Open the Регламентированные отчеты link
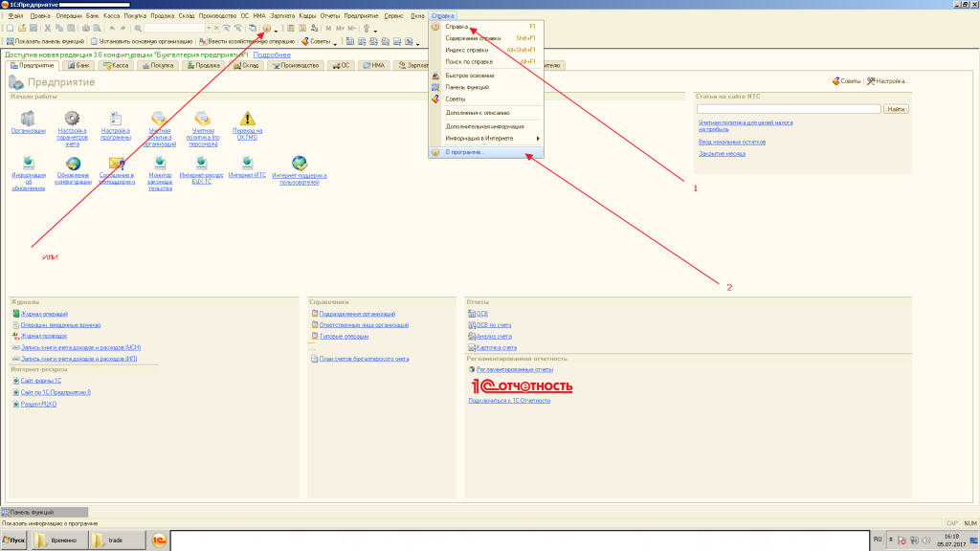980x551 pixels. point(515,370)
